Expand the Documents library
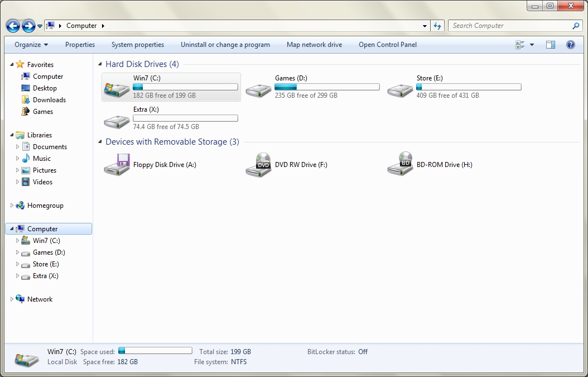 (x=17, y=147)
